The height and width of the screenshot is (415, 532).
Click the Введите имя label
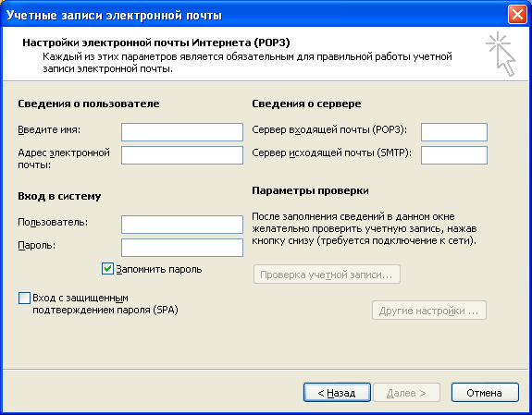tap(49, 129)
